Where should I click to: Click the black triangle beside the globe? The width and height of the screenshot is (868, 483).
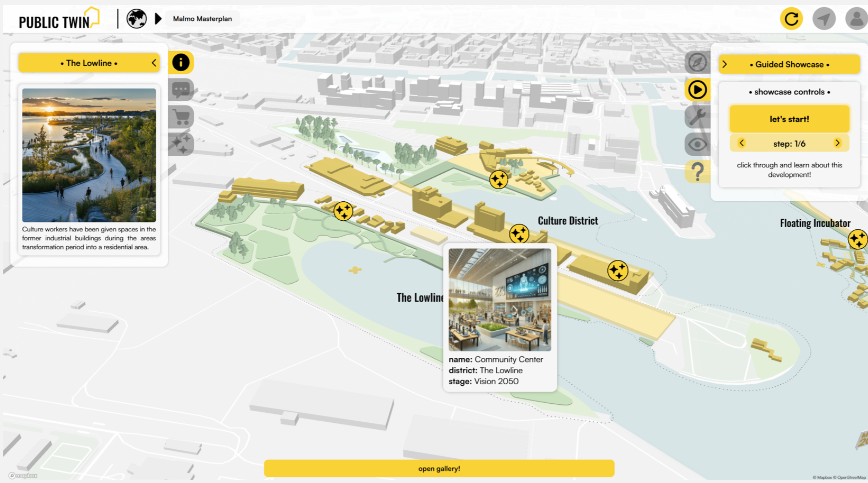pyautogui.click(x=158, y=19)
